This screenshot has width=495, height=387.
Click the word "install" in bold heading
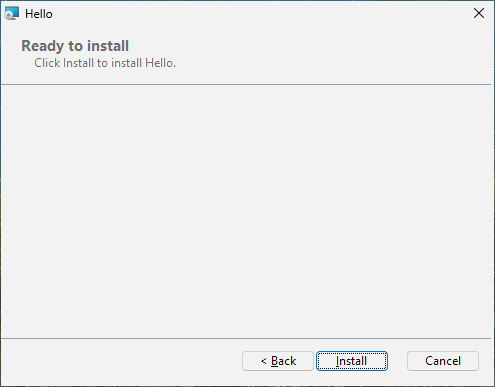(x=108, y=46)
